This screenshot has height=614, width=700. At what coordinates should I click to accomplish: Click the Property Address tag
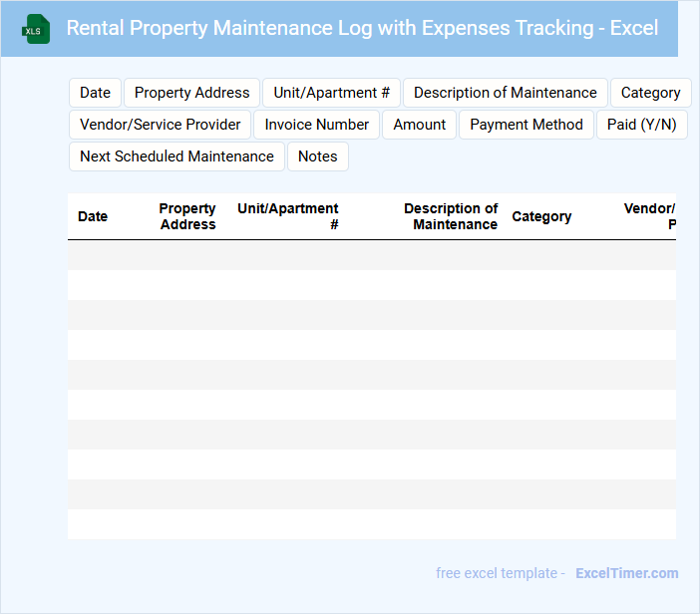click(x=191, y=93)
